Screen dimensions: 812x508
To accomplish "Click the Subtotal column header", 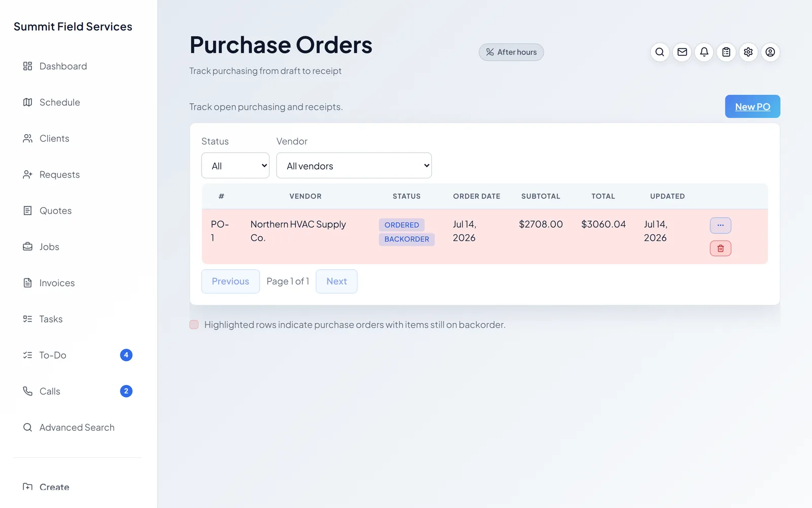I will [540, 196].
